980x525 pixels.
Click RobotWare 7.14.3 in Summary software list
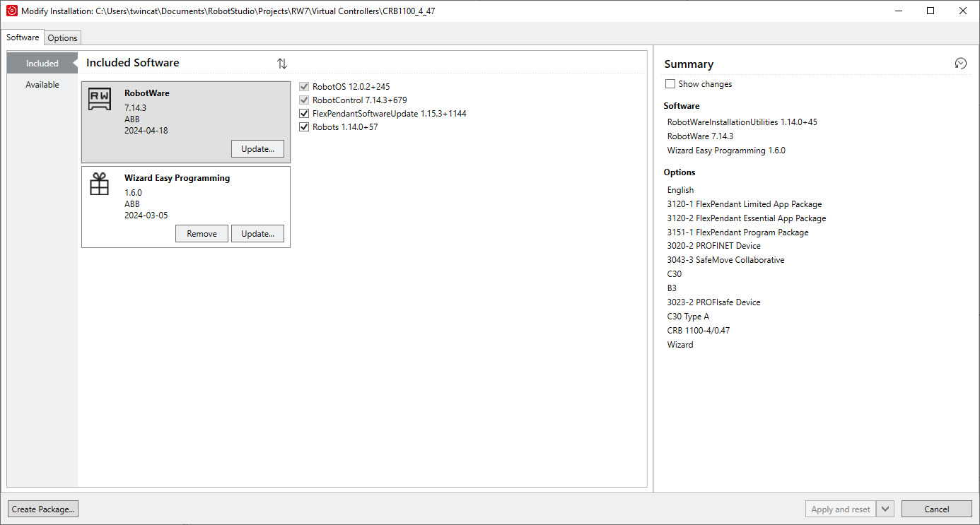point(700,136)
